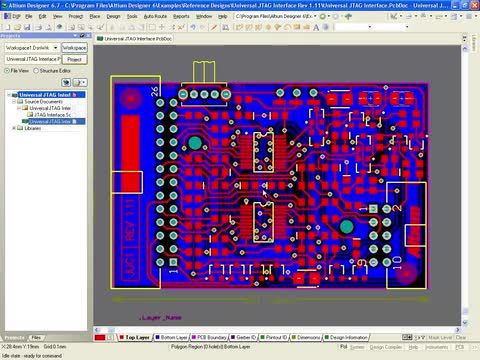The height and width of the screenshot is (360, 480).
Task: Open the Reports menu
Action: 181,16
